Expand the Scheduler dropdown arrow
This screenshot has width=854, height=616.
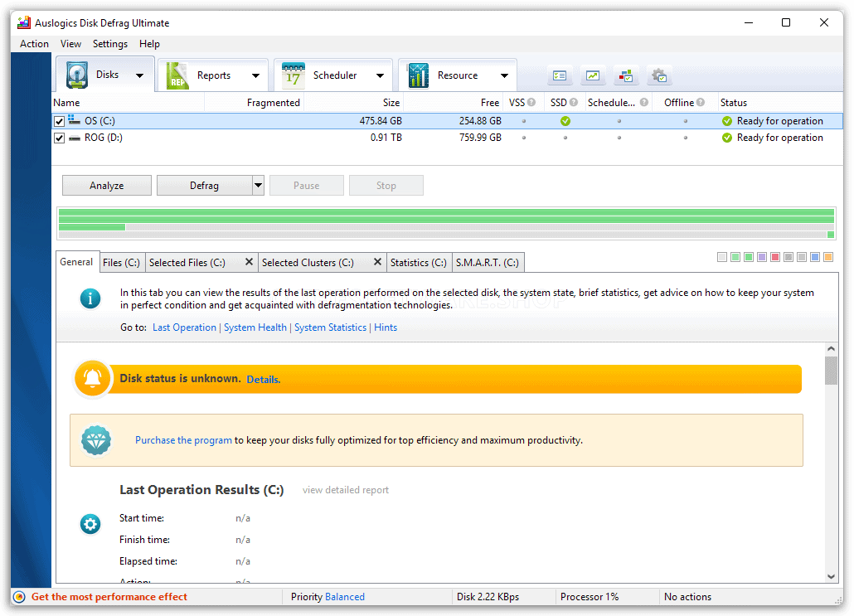coord(381,75)
